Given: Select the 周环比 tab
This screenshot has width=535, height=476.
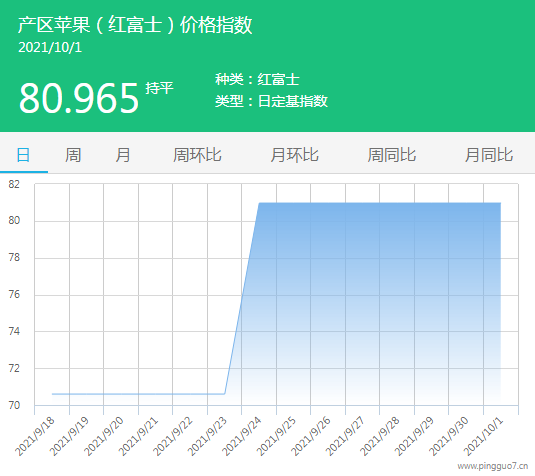Looking at the screenshot, I should tap(197, 155).
